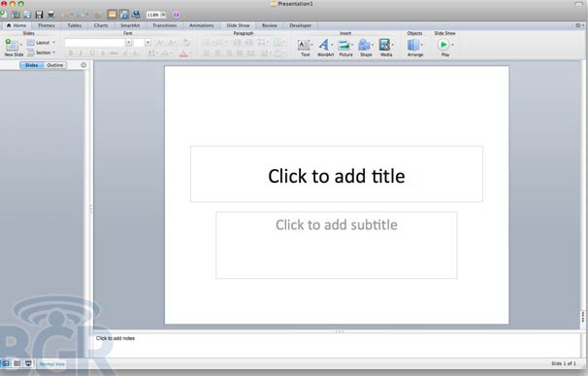Image resolution: width=588 pixels, height=376 pixels.
Task: Click the Save floppy disk icon
Action: tap(39, 15)
